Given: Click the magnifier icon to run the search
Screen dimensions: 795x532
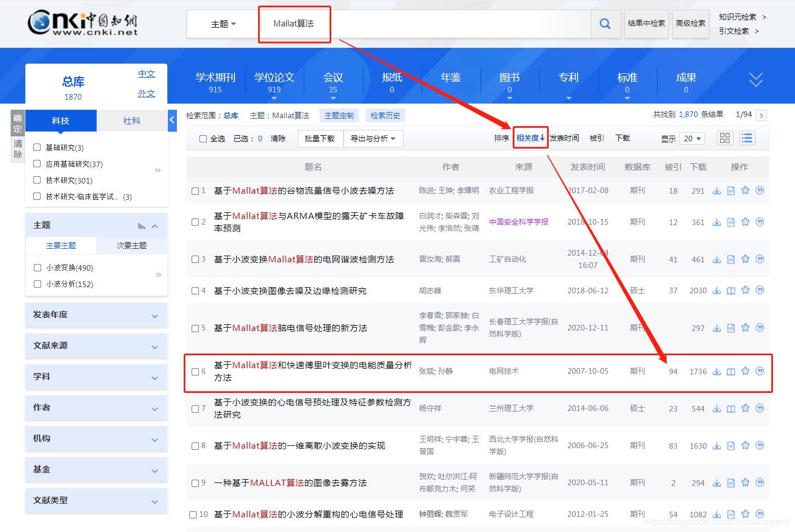Looking at the screenshot, I should 605,24.
